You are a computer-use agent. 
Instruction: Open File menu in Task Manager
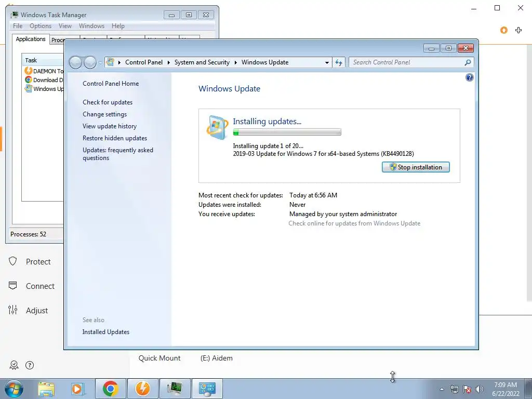coord(18,26)
